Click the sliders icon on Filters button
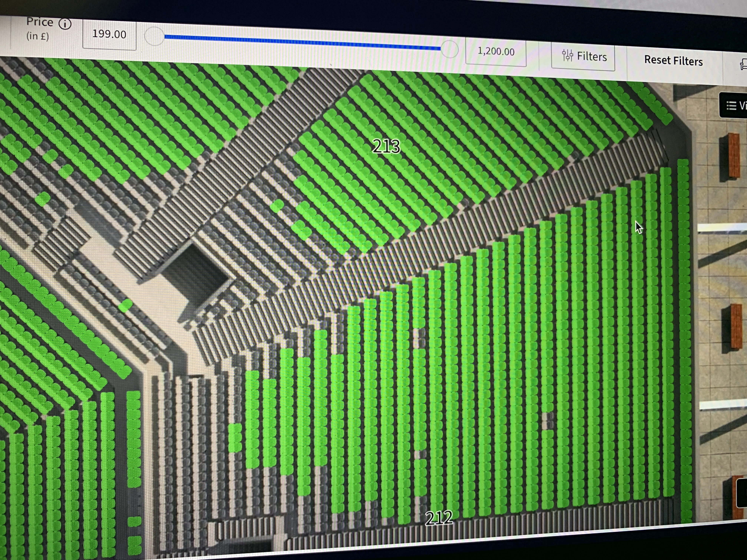This screenshot has width=747, height=560. (x=567, y=55)
